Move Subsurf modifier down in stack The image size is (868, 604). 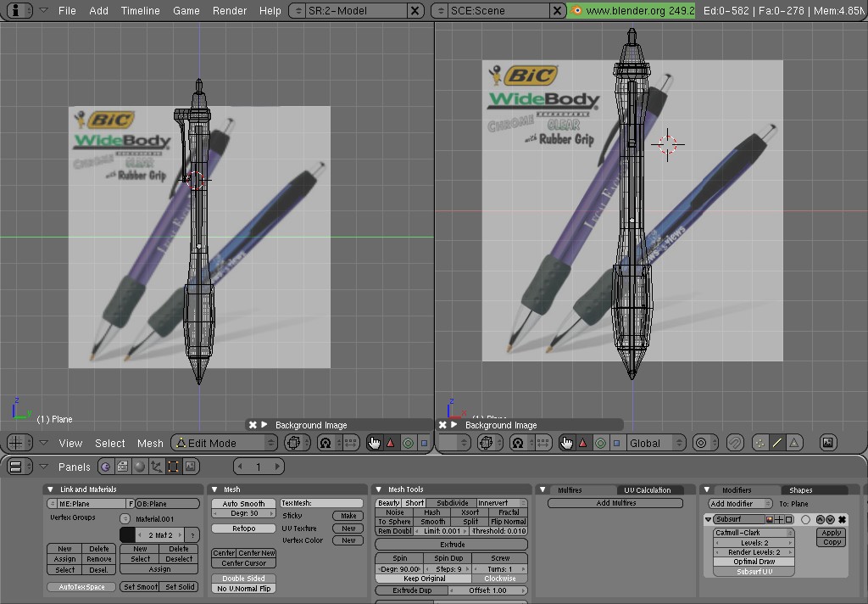[x=830, y=519]
